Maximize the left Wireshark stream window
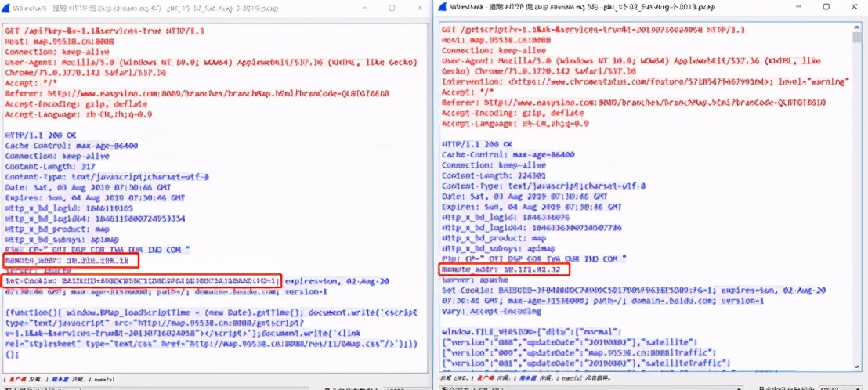This screenshot has width=868, height=390. click(x=392, y=9)
